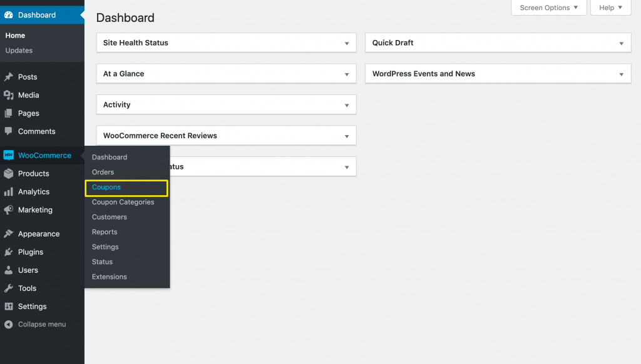Select Dashboard in WooCommerce flyout submenu
This screenshot has width=641, height=364.
[x=110, y=157]
